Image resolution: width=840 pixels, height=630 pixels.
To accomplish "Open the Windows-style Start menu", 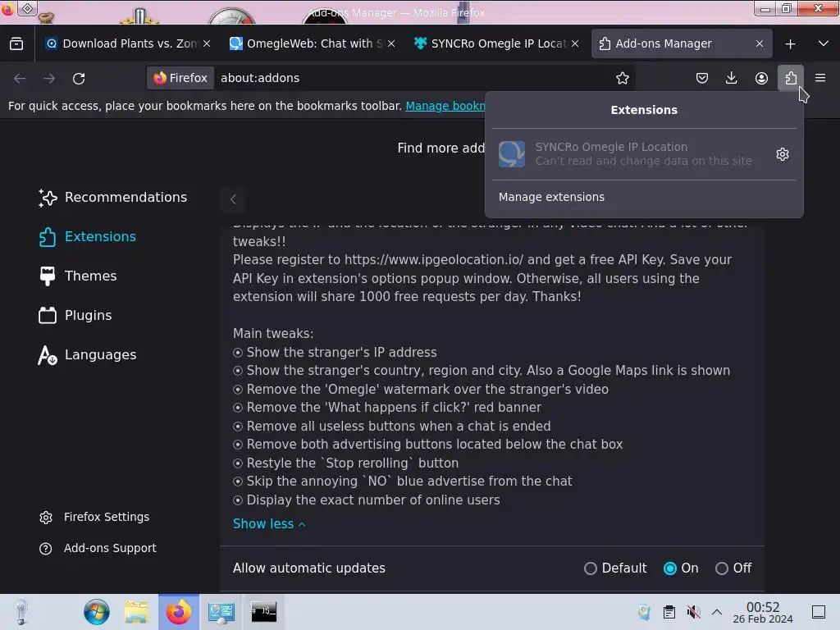I will [97, 612].
